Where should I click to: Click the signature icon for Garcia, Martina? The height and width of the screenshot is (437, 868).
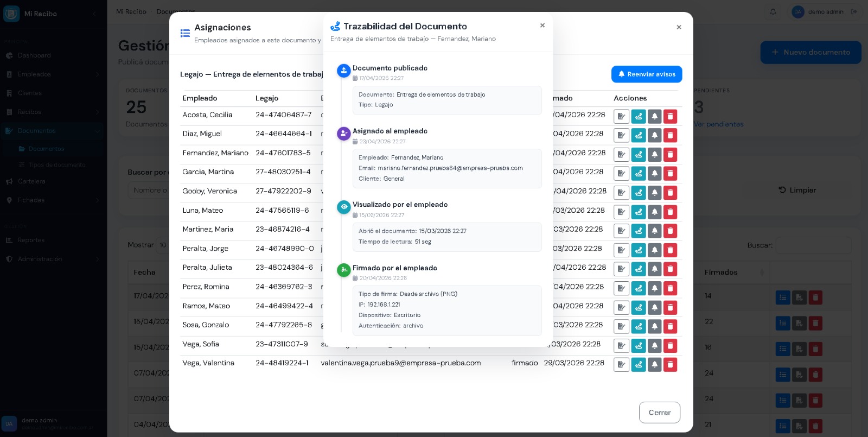[x=621, y=174]
